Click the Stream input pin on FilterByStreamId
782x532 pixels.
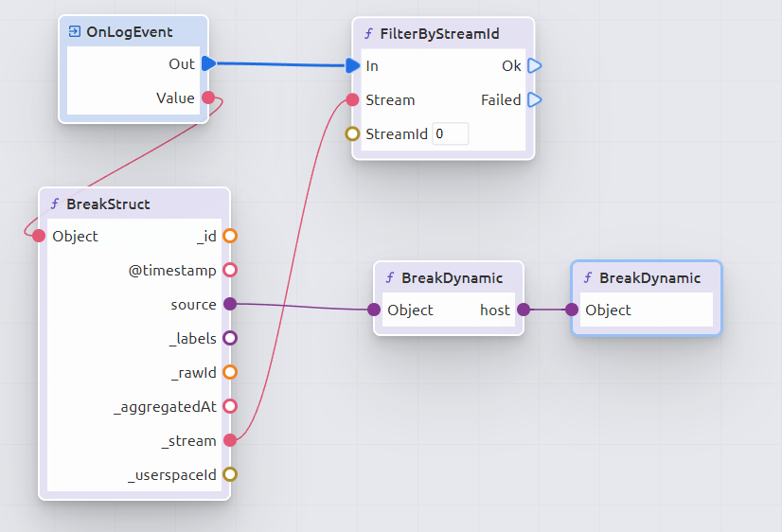pos(353,99)
